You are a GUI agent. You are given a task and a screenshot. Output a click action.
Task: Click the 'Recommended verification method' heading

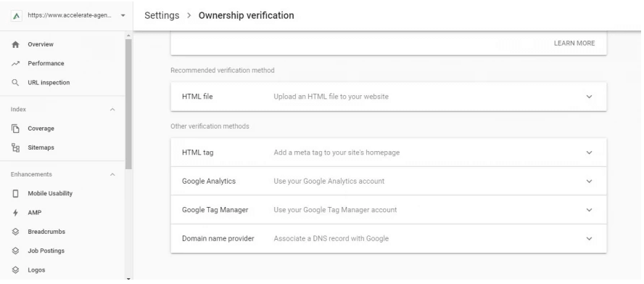coord(223,70)
